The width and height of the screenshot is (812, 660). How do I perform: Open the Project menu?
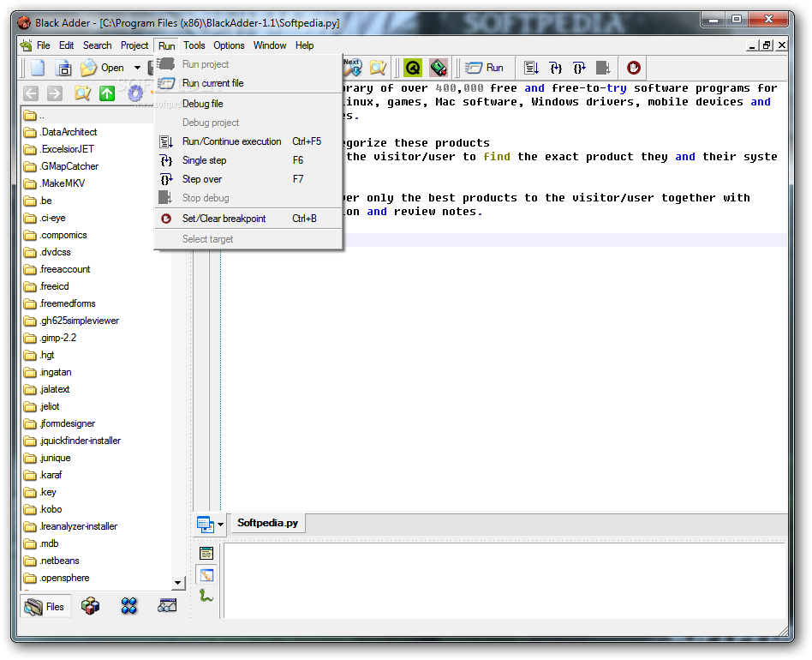tap(134, 45)
